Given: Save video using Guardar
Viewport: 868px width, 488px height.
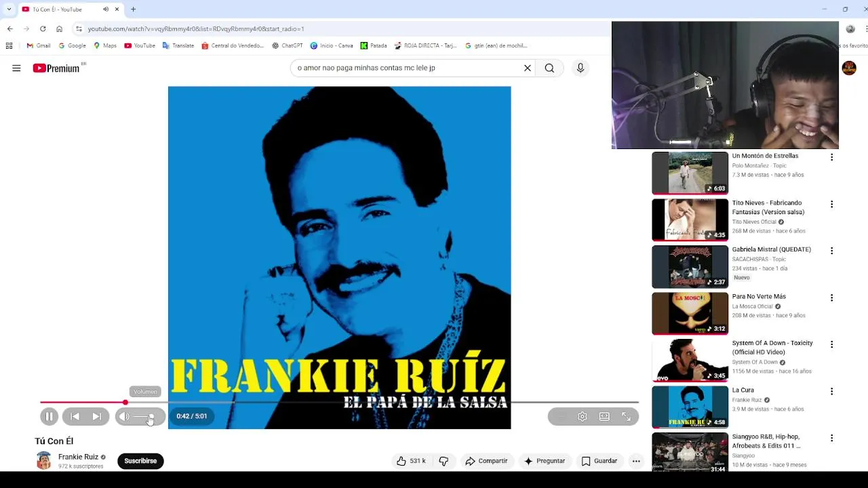Looking at the screenshot, I should point(599,461).
